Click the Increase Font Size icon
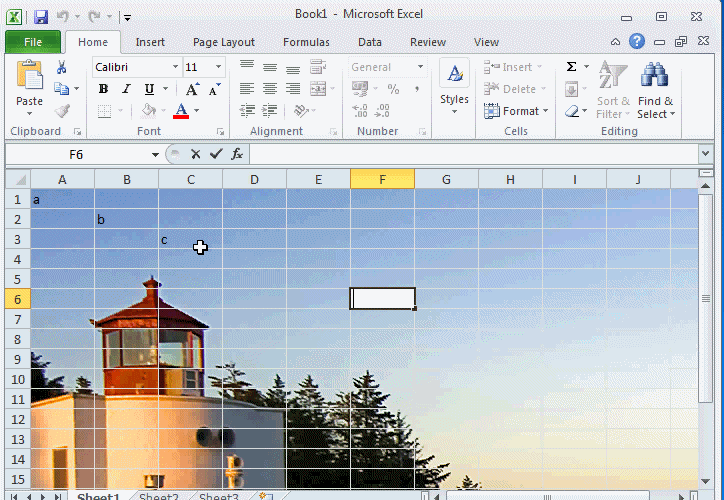724x500 pixels. click(192, 89)
